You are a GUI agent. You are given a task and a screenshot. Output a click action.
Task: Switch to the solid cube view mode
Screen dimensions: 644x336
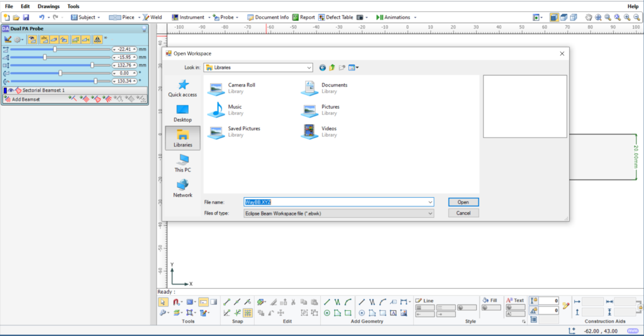[x=554, y=17]
